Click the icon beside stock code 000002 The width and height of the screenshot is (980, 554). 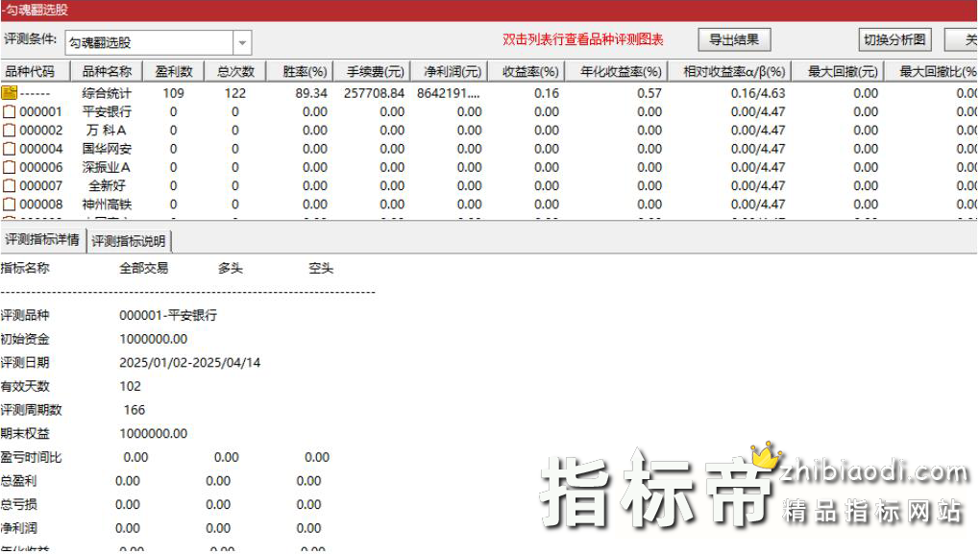[x=9, y=131]
